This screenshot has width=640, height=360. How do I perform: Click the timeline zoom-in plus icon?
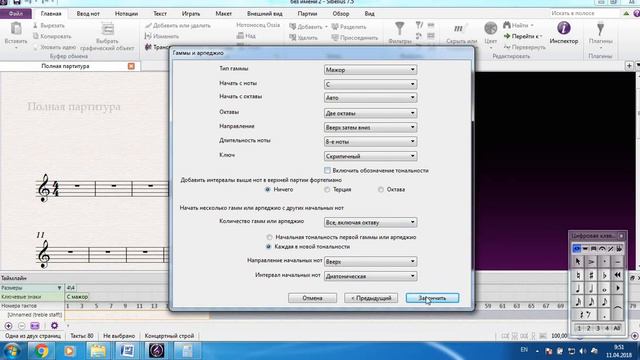click(8, 326)
